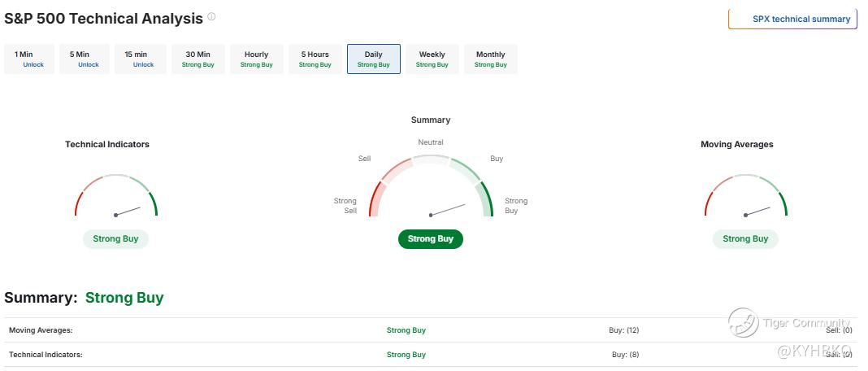Screen dimensions: 868x371
Task: Click Strong Buy badge under Technical Indicators gauge
Action: tap(115, 239)
